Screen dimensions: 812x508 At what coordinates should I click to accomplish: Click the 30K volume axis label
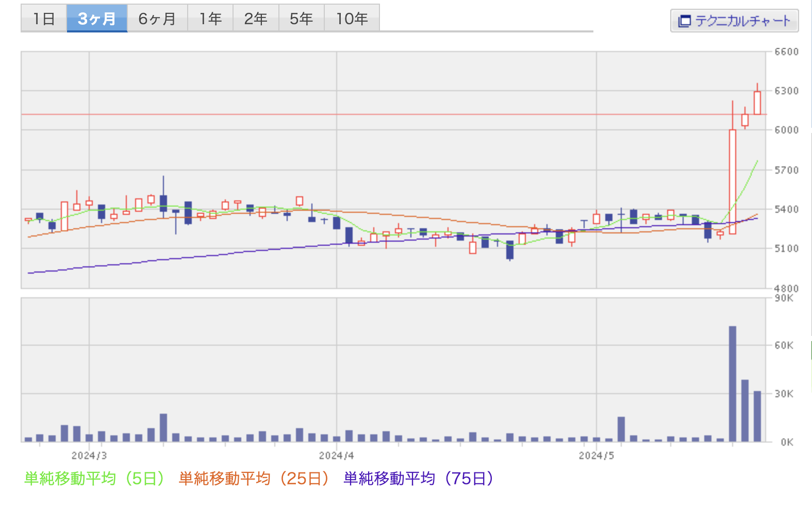[784, 394]
